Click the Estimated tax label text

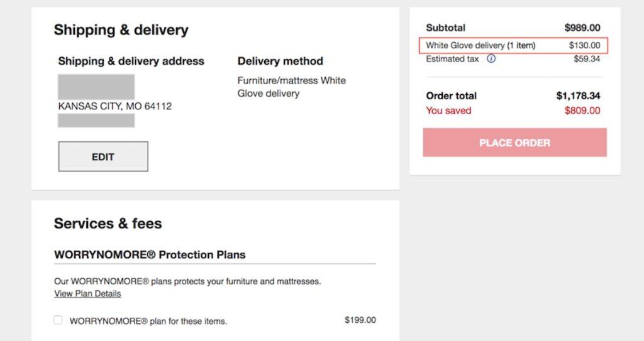[x=452, y=59]
